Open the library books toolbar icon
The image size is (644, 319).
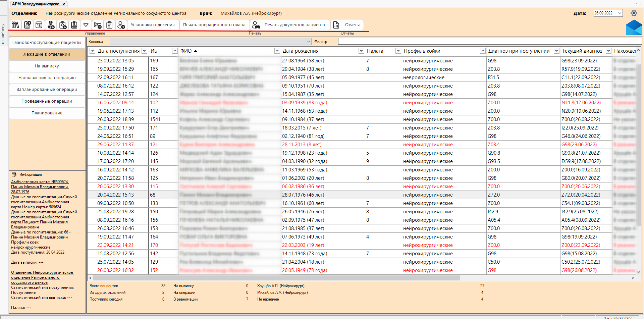15,25
